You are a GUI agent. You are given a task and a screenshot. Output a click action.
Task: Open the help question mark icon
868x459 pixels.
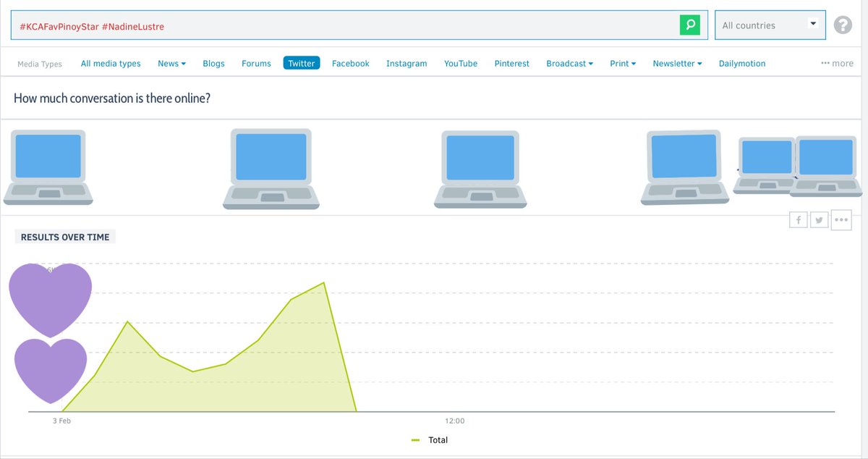coord(843,25)
